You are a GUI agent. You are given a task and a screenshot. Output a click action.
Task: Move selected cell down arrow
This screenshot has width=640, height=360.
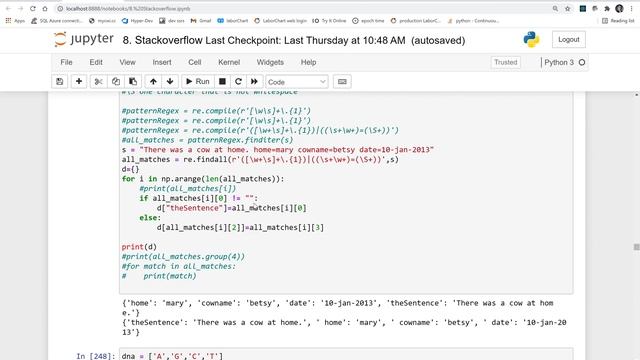170,82
